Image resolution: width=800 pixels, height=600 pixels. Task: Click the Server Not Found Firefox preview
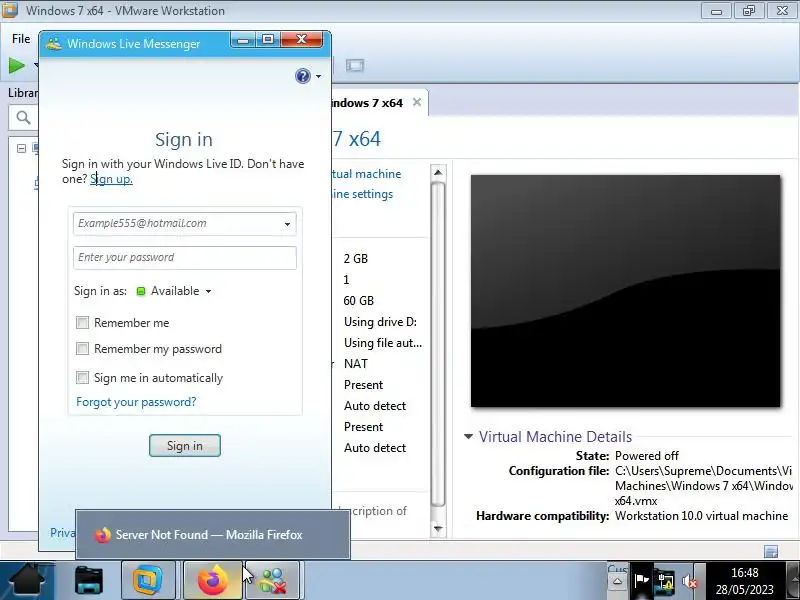pyautogui.click(x=213, y=535)
